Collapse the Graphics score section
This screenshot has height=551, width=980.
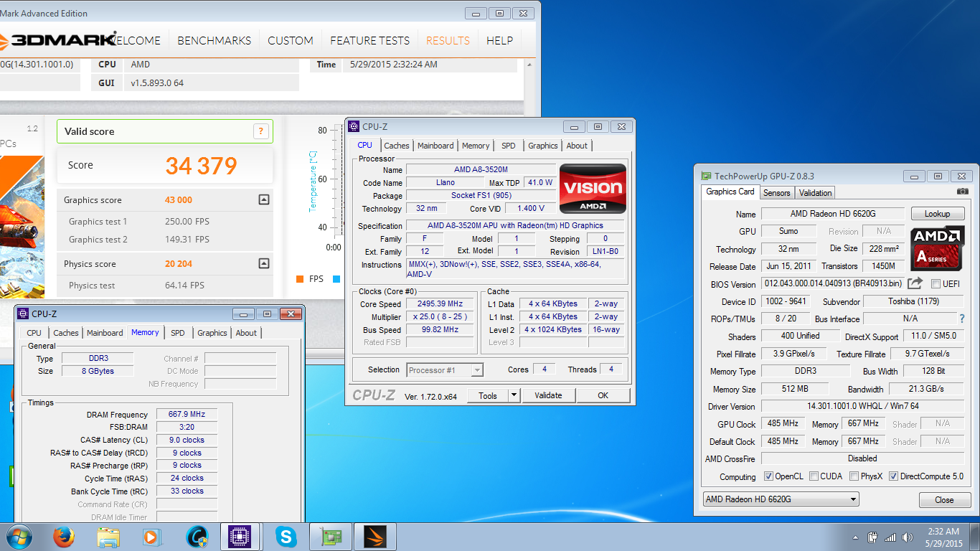(x=264, y=200)
